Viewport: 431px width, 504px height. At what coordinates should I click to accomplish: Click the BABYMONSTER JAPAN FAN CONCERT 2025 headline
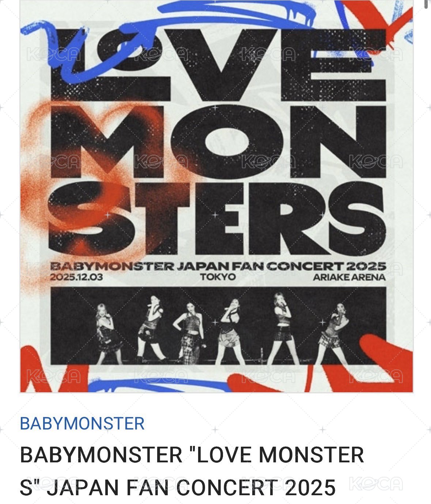tap(218, 266)
